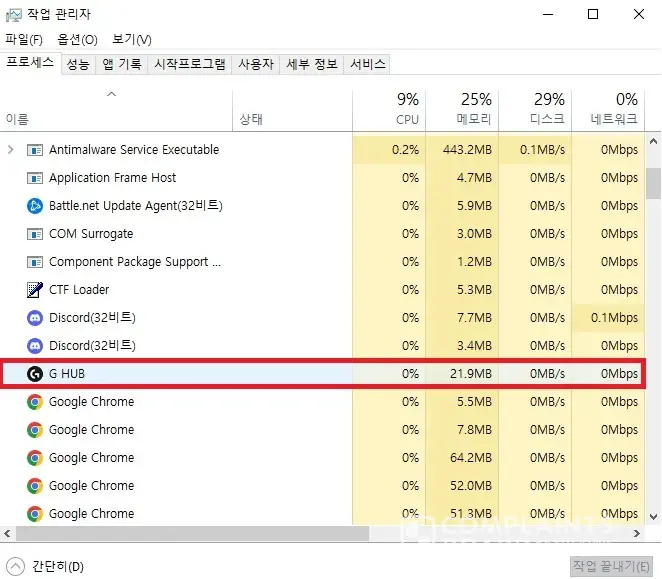662x579 pixels.
Task: Click horizontal scrollbar right arrow
Action: click(x=637, y=534)
